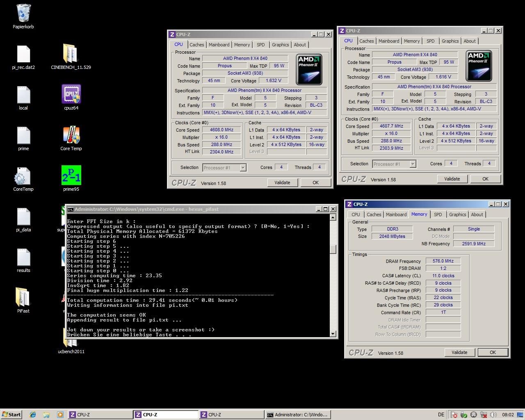
Task: Click OK in left CPU-Z window
Action: point(315,183)
